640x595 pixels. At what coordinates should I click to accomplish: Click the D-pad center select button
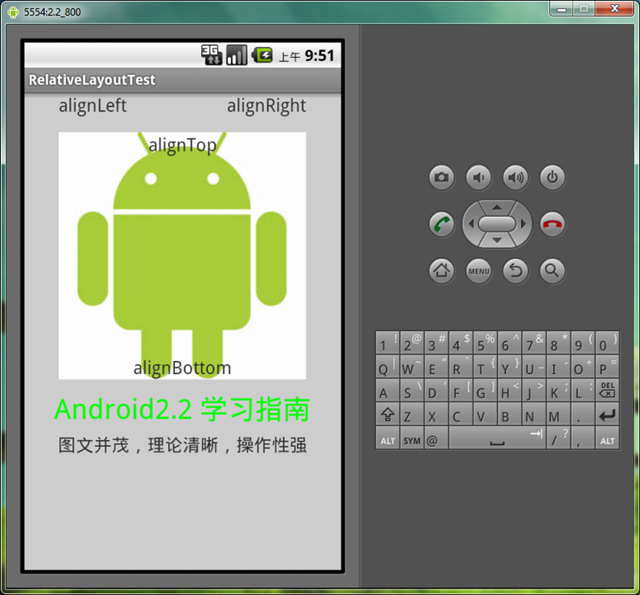coord(497,224)
